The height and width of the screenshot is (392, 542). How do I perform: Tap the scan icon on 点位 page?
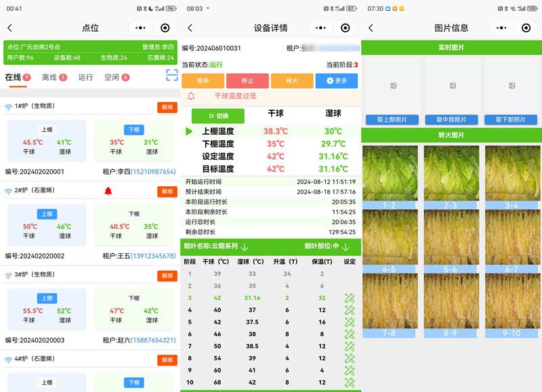(x=172, y=75)
